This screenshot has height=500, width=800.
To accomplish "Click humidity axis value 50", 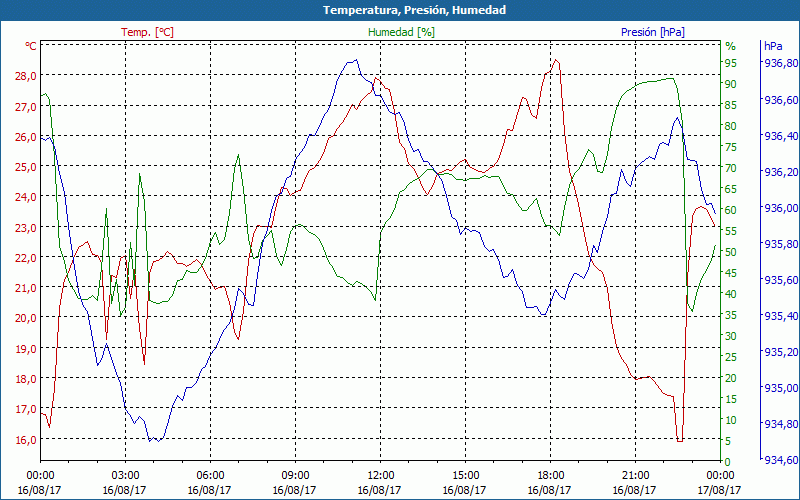I will 731,252.
